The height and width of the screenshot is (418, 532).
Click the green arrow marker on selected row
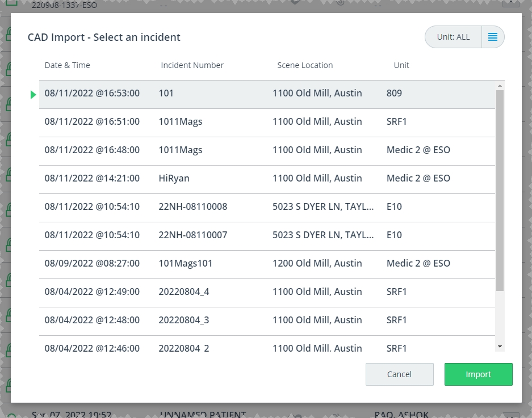click(x=33, y=95)
